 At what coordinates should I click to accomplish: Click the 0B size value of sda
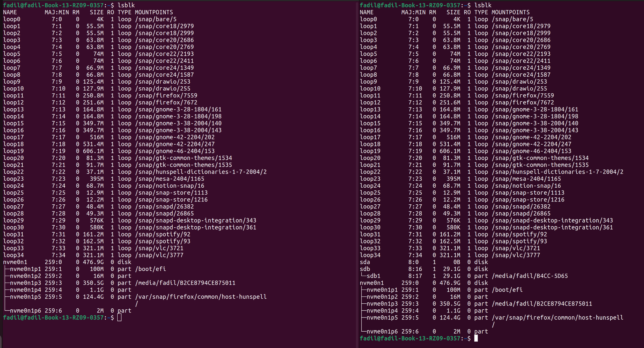click(x=457, y=262)
